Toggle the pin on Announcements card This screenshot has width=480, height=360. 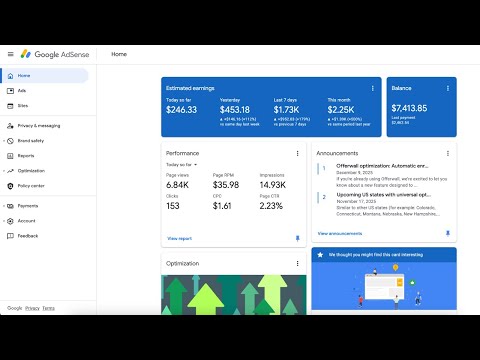[448, 233]
